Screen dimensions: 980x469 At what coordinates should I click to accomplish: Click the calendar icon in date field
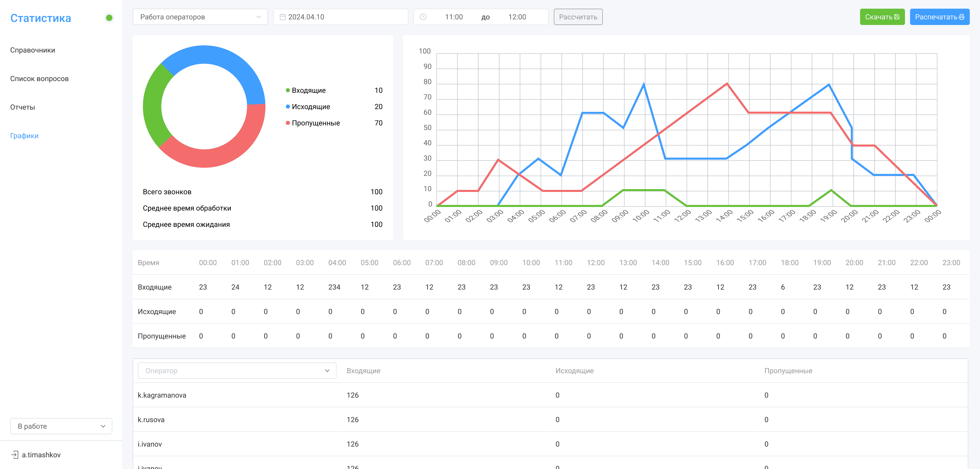(283, 17)
